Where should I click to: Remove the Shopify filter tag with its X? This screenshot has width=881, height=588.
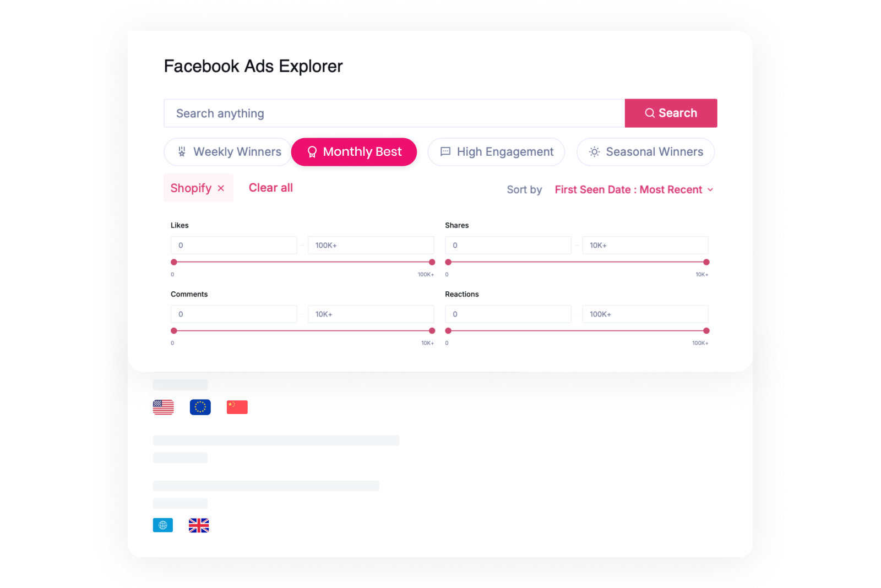(222, 188)
